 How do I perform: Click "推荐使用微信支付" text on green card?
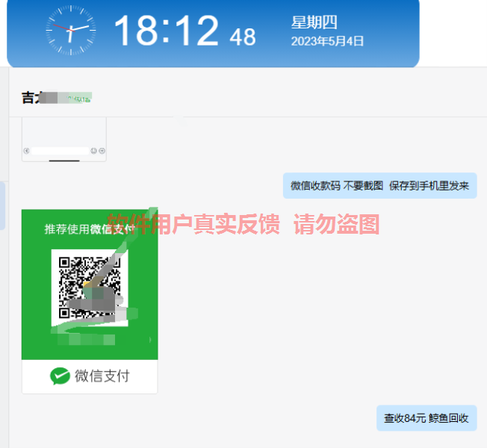click(x=90, y=229)
